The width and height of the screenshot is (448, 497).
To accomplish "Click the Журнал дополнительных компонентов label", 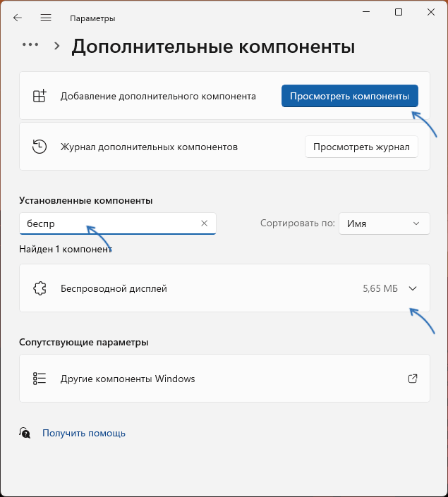I will (x=149, y=147).
